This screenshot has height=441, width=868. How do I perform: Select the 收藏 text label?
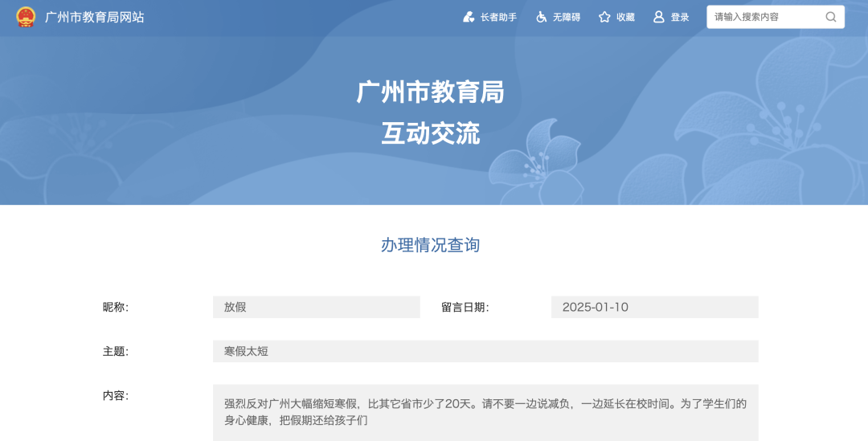point(625,17)
